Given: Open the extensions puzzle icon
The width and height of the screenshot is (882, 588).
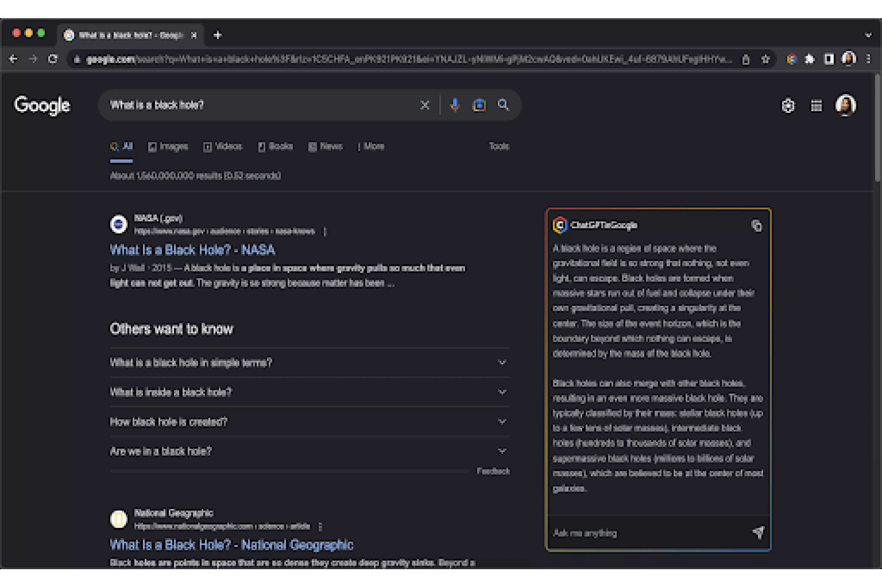Looking at the screenshot, I should click(810, 59).
